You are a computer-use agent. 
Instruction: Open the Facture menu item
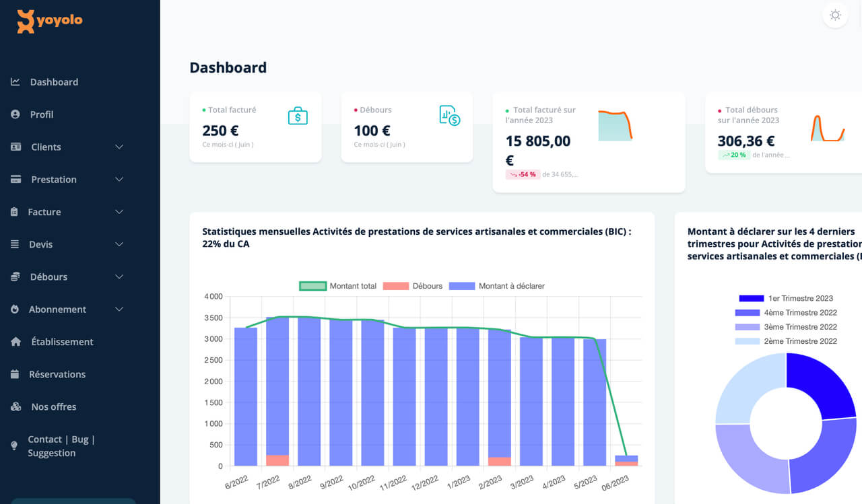[44, 212]
